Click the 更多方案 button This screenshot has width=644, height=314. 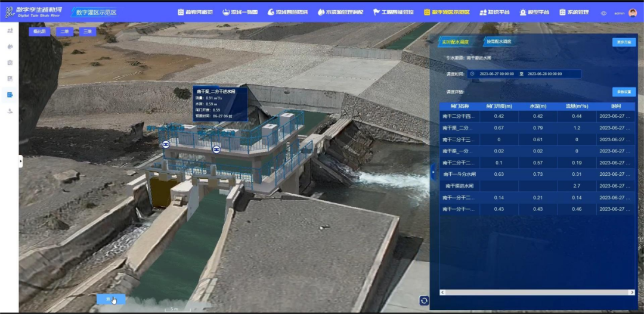click(624, 42)
